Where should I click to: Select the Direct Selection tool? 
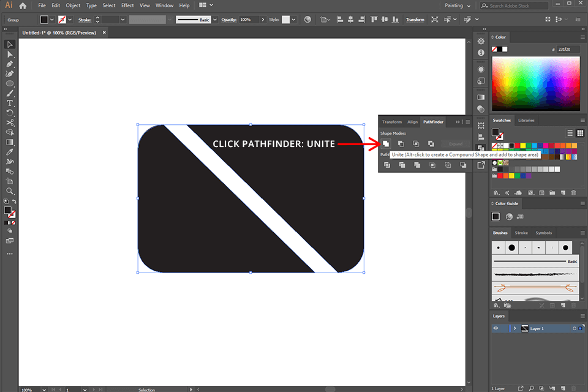click(x=9, y=54)
